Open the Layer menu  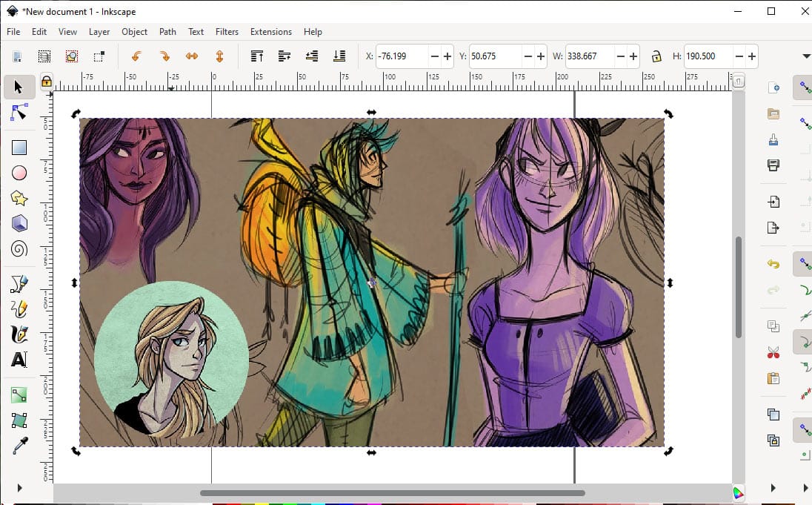[99, 32]
